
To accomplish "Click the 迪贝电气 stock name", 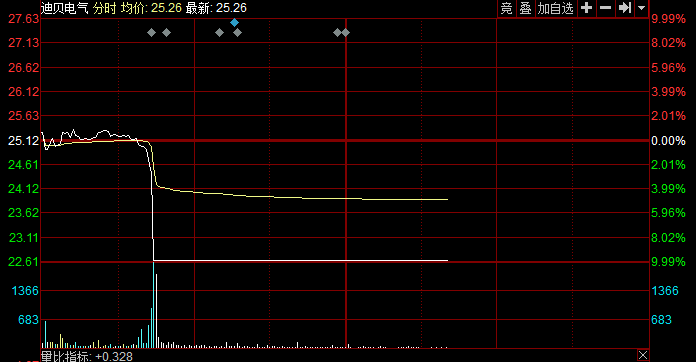I will tap(65, 8).
